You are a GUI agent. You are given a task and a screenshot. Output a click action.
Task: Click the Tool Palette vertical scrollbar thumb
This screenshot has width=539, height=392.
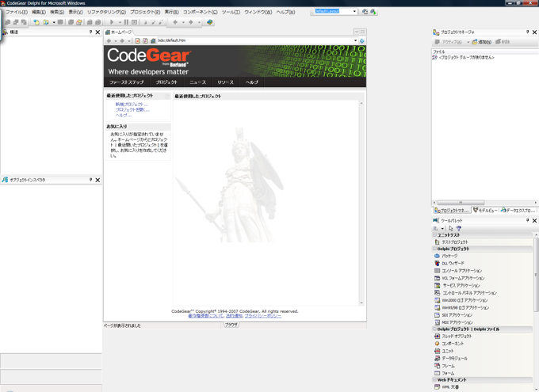[536, 275]
